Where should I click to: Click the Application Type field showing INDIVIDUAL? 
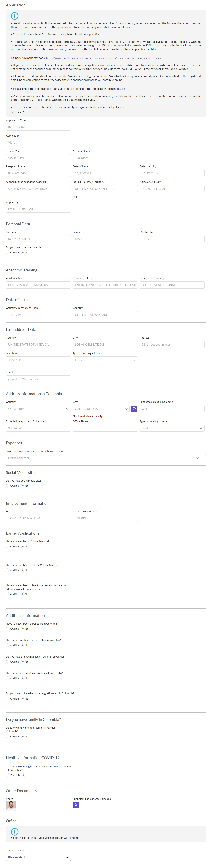[38, 127]
